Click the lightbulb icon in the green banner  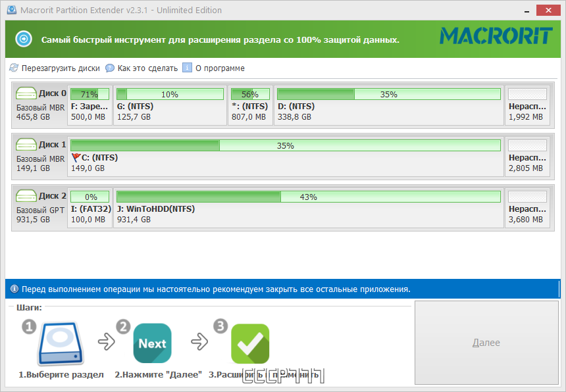[x=25, y=37]
